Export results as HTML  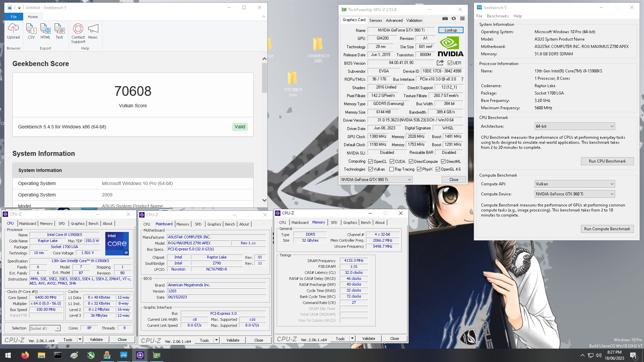[x=45, y=32]
